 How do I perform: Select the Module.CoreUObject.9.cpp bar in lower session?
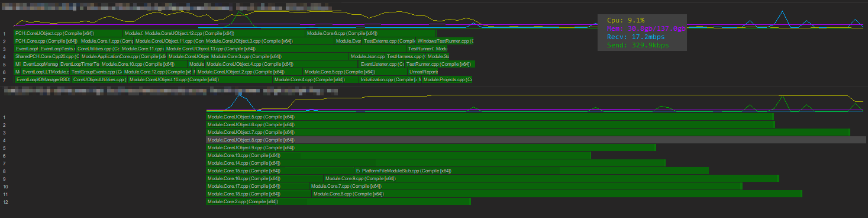pos(431,148)
